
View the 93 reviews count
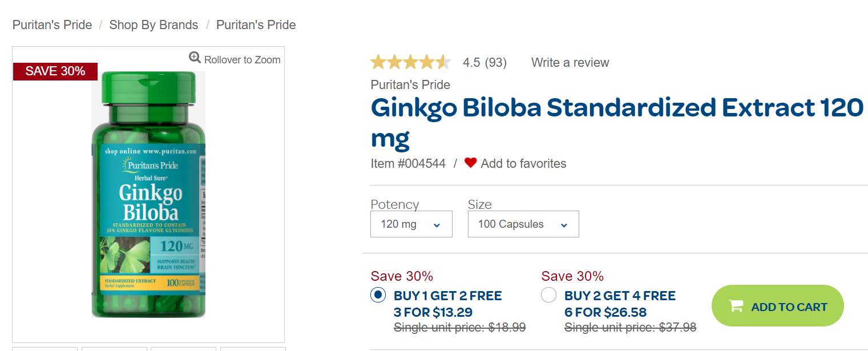495,63
